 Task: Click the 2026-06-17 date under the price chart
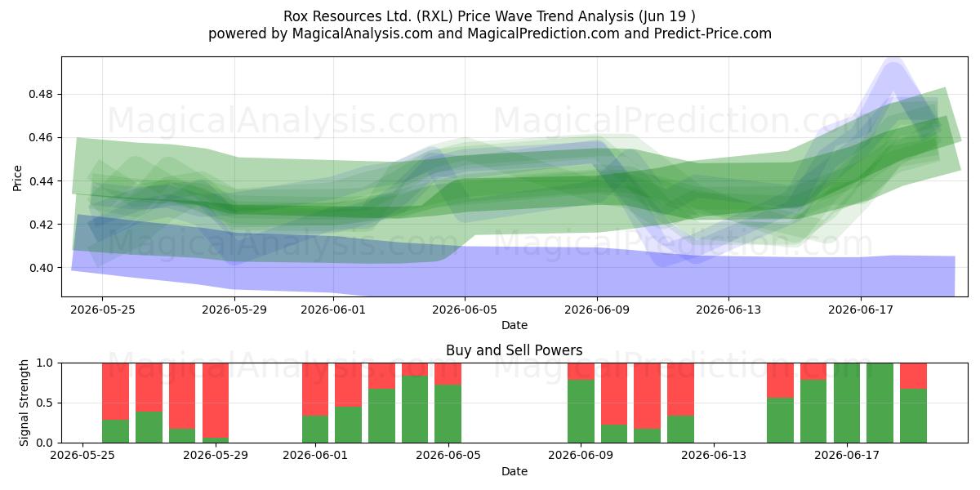pyautogui.click(x=861, y=310)
